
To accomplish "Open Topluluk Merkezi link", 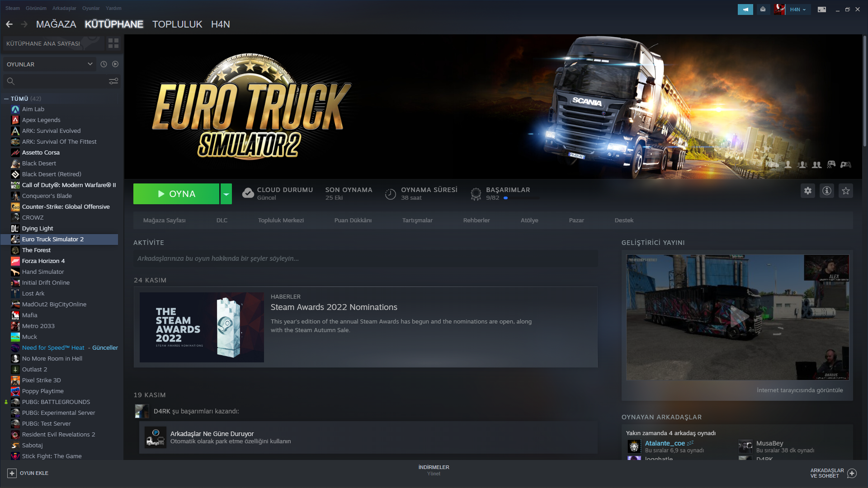I will 281,221.
